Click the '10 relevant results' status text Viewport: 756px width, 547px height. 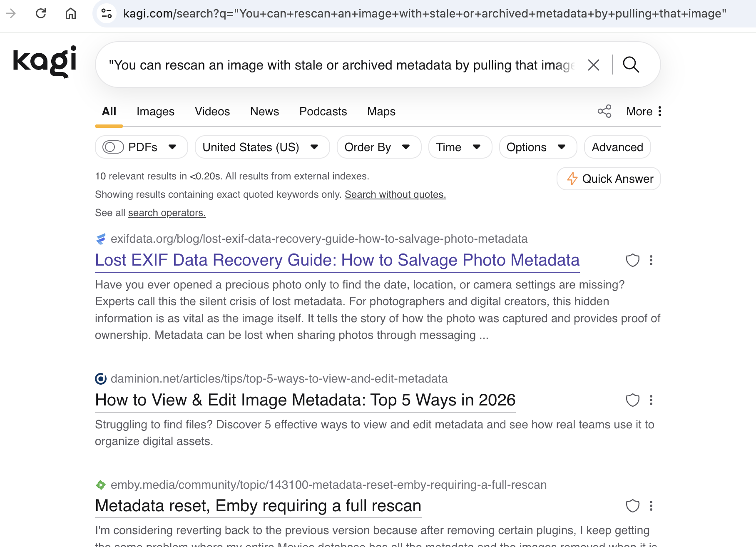pyautogui.click(x=232, y=176)
